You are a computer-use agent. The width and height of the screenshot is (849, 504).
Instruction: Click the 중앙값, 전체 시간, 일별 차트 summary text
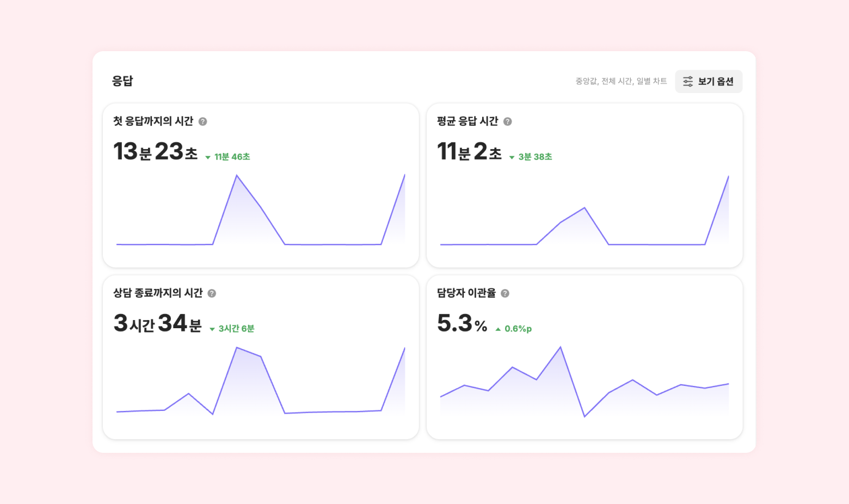pos(621,81)
